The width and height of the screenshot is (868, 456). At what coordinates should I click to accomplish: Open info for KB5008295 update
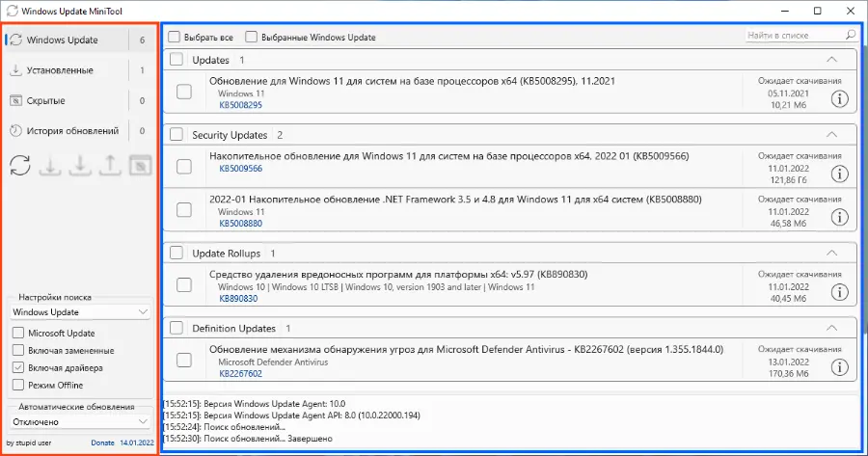click(x=839, y=98)
